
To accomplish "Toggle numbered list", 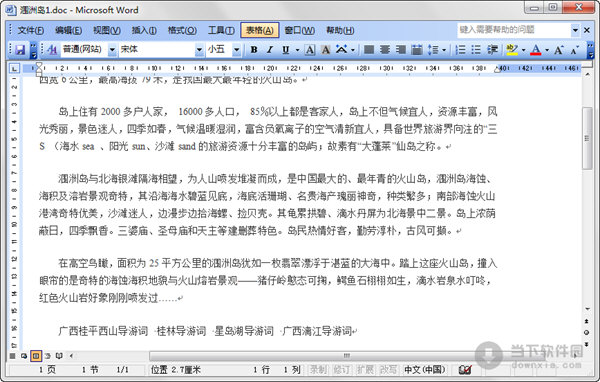I will [461, 49].
